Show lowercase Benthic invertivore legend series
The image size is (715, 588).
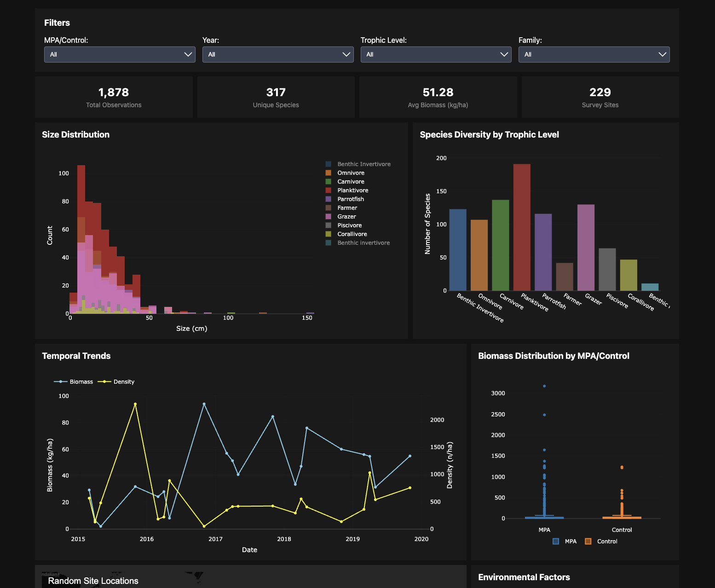click(363, 243)
